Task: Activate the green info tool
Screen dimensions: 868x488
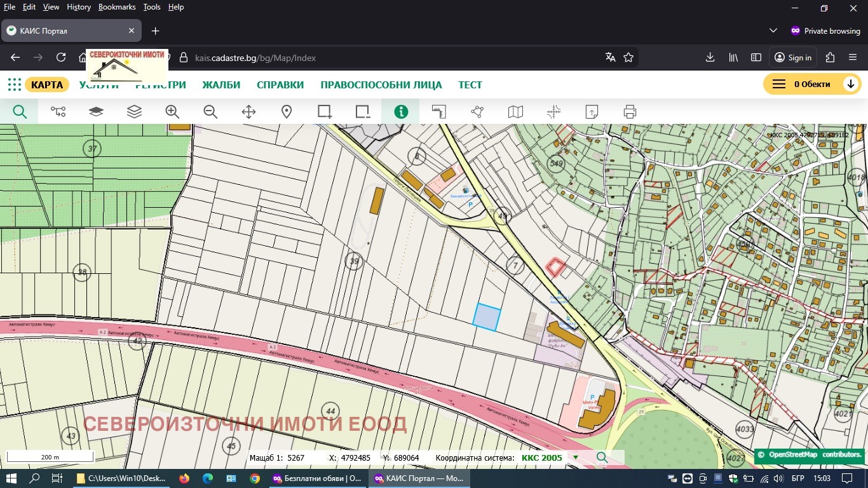Action: (x=400, y=111)
